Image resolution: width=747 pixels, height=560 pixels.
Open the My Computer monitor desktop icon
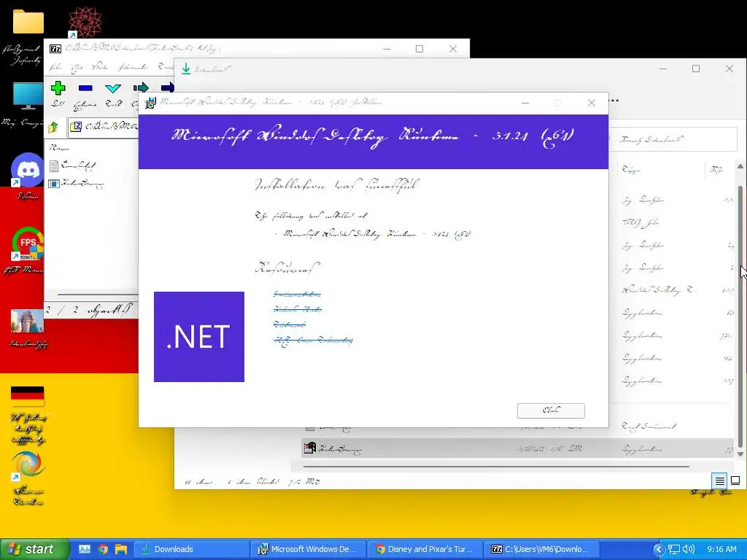pyautogui.click(x=28, y=96)
